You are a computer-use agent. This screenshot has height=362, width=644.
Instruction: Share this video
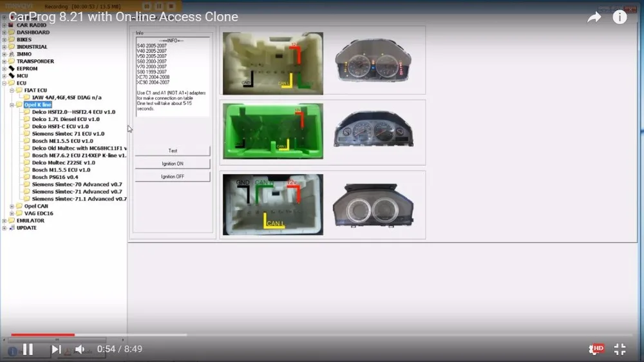[x=594, y=17]
